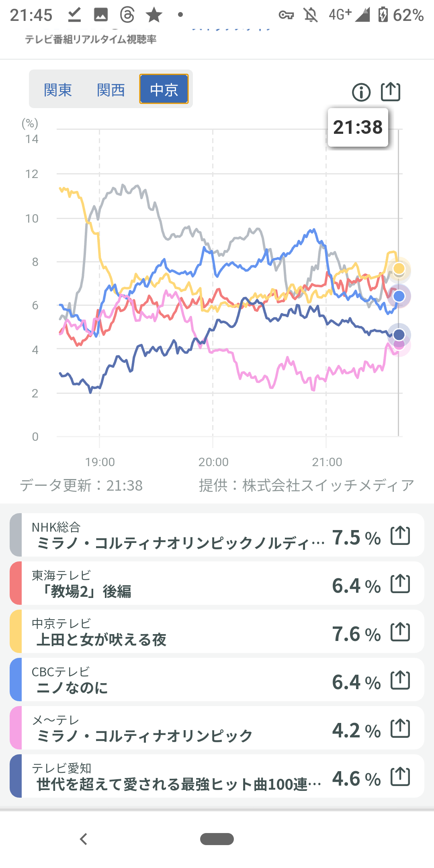
Task: Share the メ〜テレ program rating
Action: click(x=400, y=729)
